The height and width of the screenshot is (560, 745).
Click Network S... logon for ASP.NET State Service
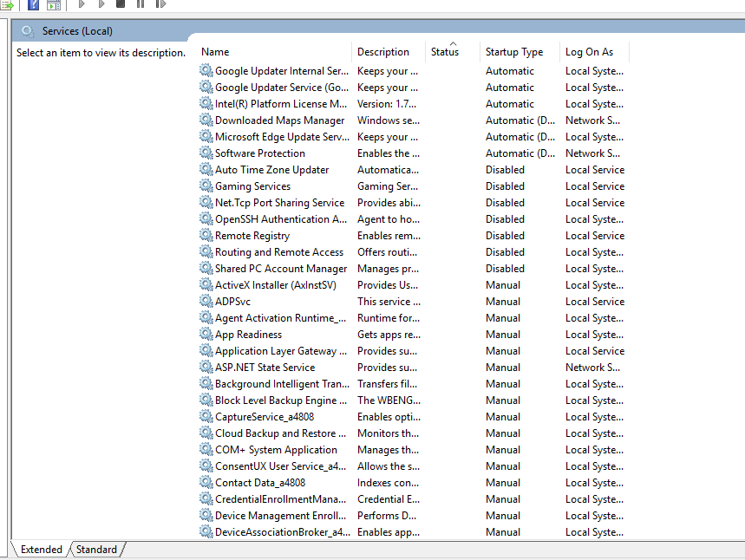592,368
